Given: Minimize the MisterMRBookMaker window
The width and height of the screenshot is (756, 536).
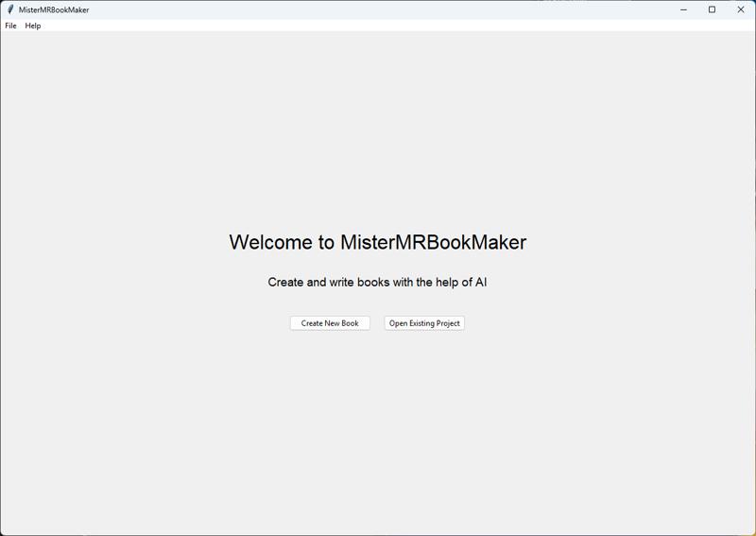Looking at the screenshot, I should pos(683,9).
